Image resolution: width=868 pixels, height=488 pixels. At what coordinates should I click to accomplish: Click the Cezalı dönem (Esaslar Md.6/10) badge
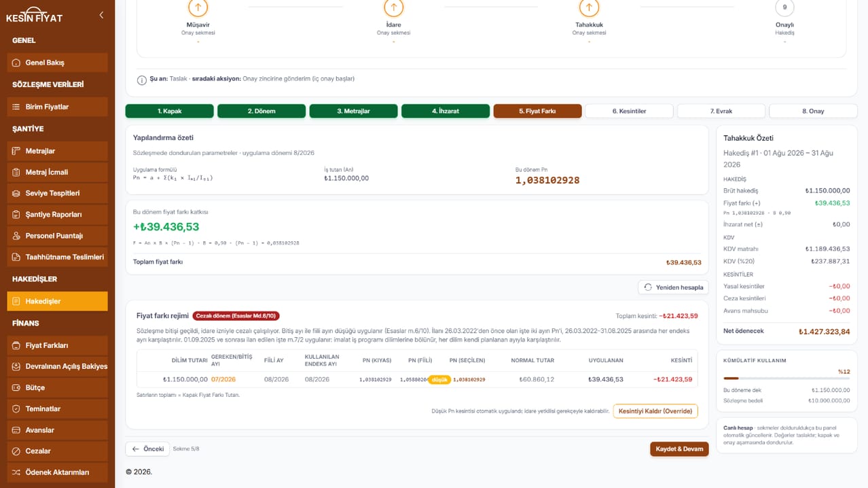pos(236,316)
